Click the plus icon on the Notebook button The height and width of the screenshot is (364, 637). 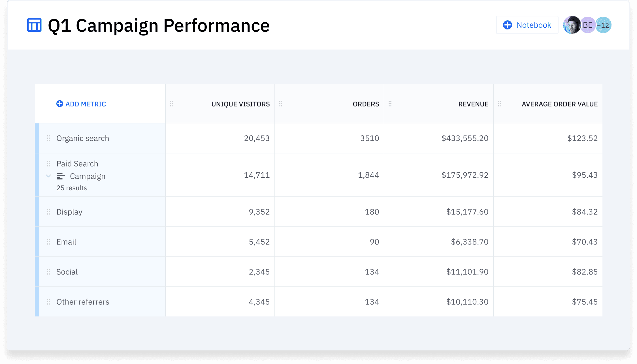[x=507, y=25]
